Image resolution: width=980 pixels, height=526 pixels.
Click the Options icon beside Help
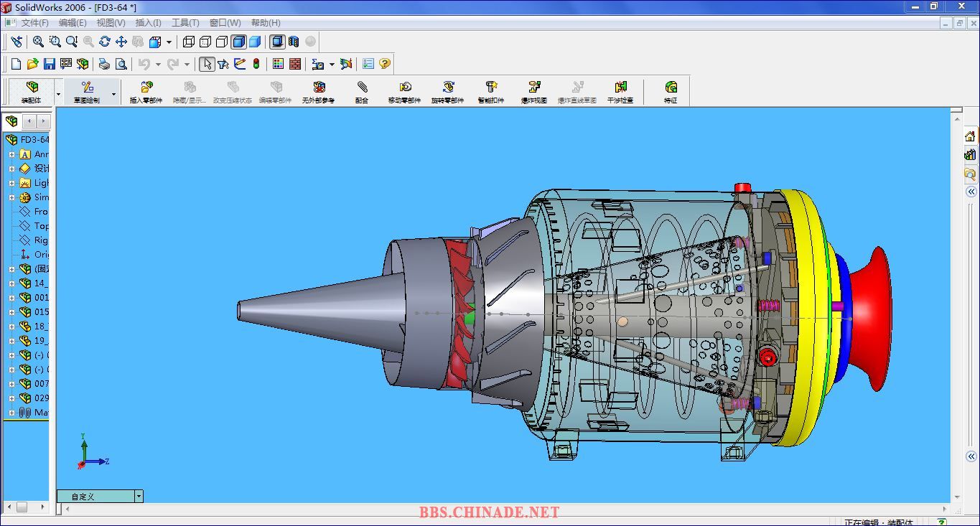(368, 64)
